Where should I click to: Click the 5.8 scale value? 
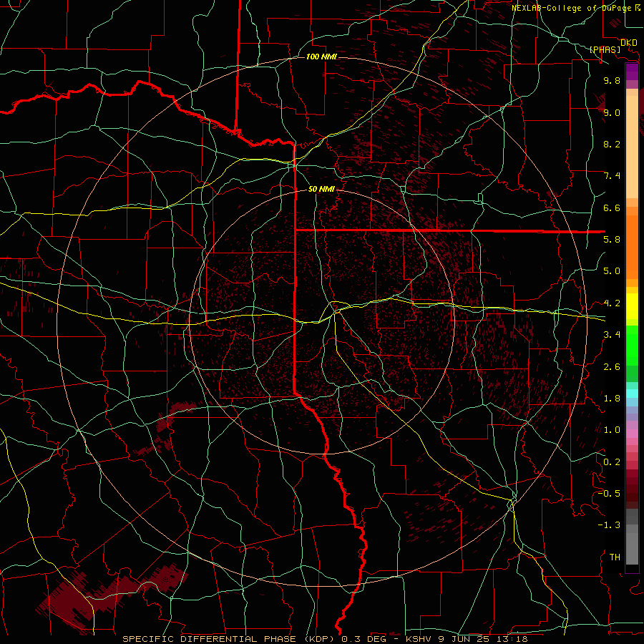point(612,240)
